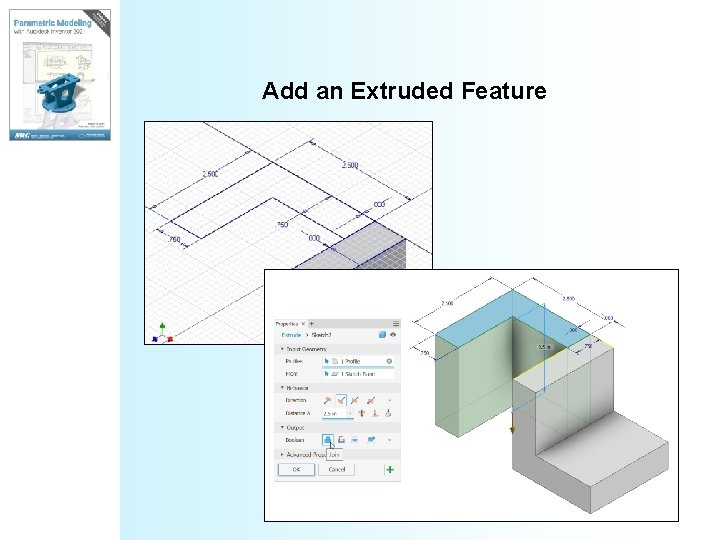Close the Properties panel tab
This screenshot has width=720, height=540.
303,324
